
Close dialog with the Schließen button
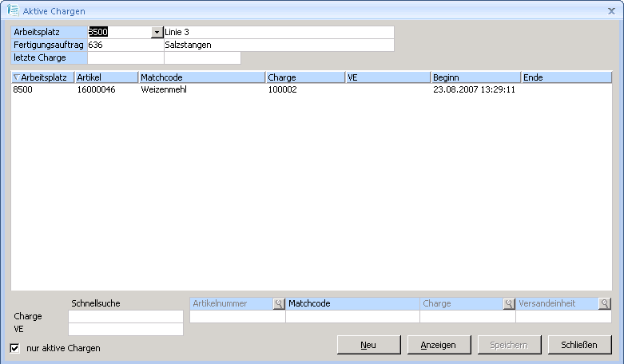point(580,345)
